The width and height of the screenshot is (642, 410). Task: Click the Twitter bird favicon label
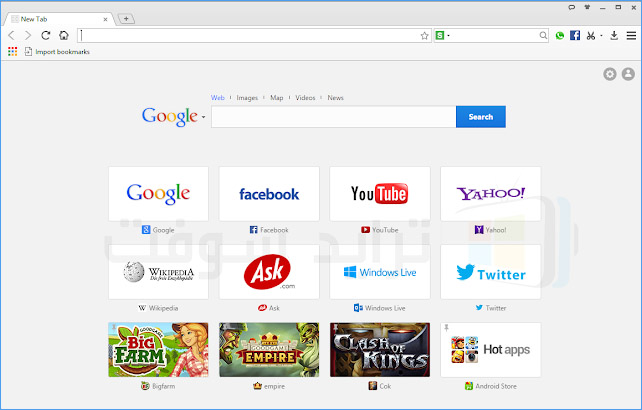click(479, 308)
